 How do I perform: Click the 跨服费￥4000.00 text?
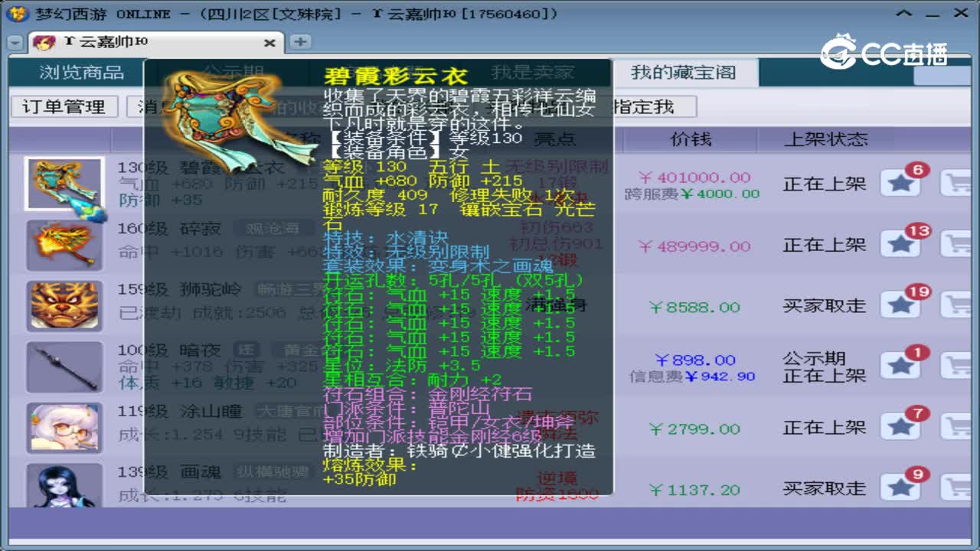[x=692, y=194]
